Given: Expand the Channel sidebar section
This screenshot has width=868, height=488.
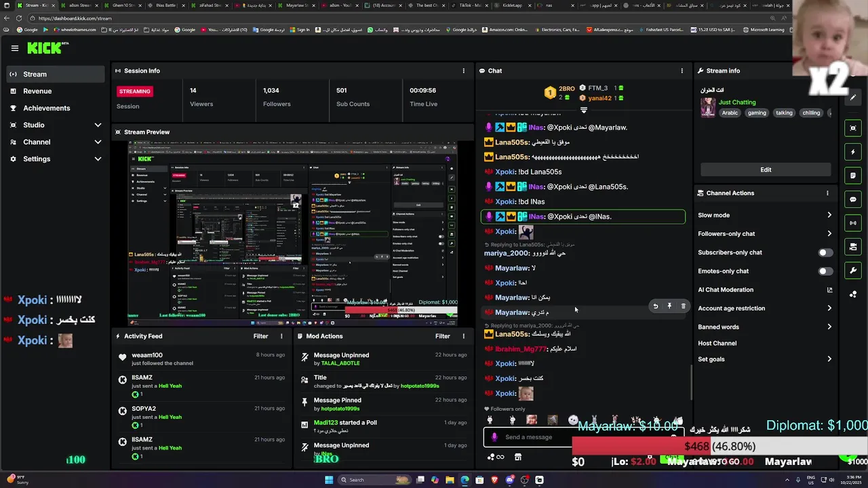Looking at the screenshot, I should tap(56, 142).
